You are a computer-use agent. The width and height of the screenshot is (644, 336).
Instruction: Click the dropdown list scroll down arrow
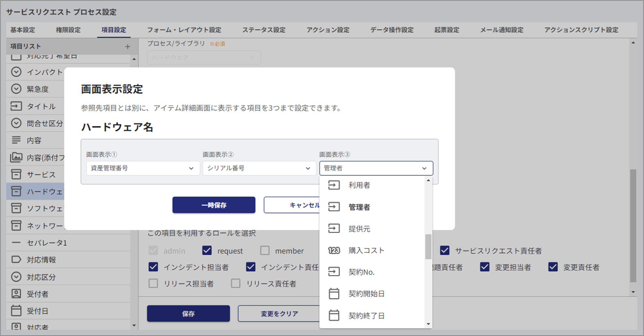click(428, 324)
